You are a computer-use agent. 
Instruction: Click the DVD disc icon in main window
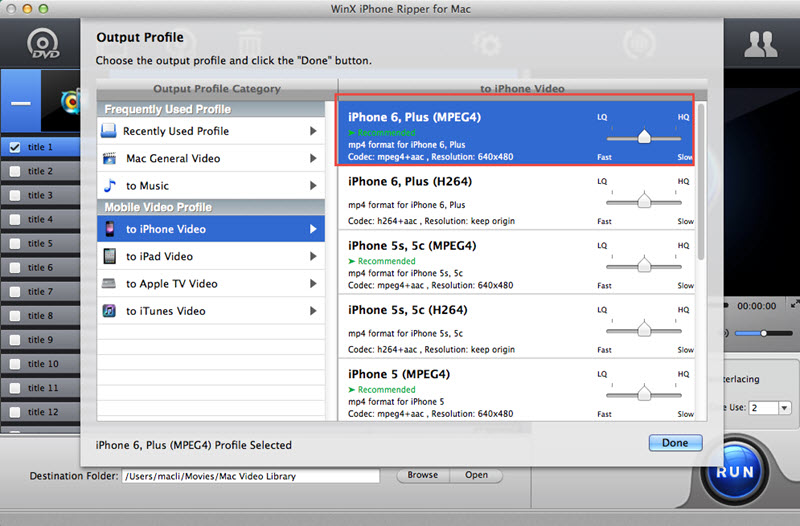tap(43, 44)
